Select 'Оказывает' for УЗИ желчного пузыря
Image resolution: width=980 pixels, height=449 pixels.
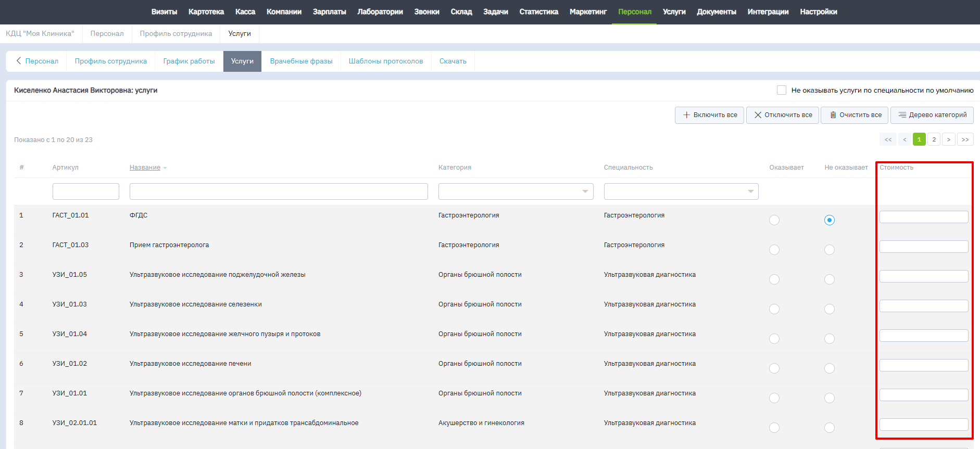tap(774, 339)
